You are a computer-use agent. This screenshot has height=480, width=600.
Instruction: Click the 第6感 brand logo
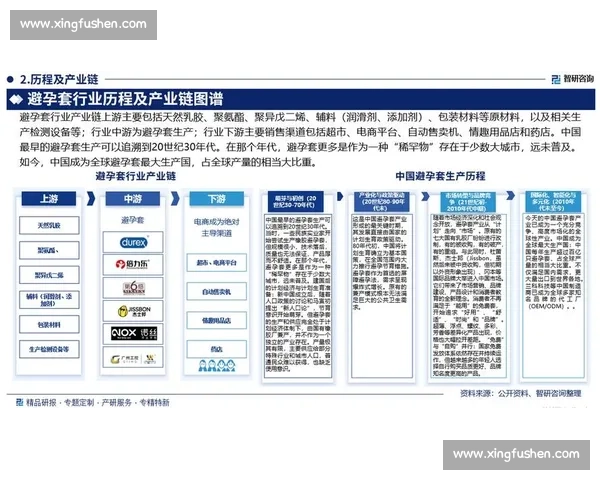(134, 287)
